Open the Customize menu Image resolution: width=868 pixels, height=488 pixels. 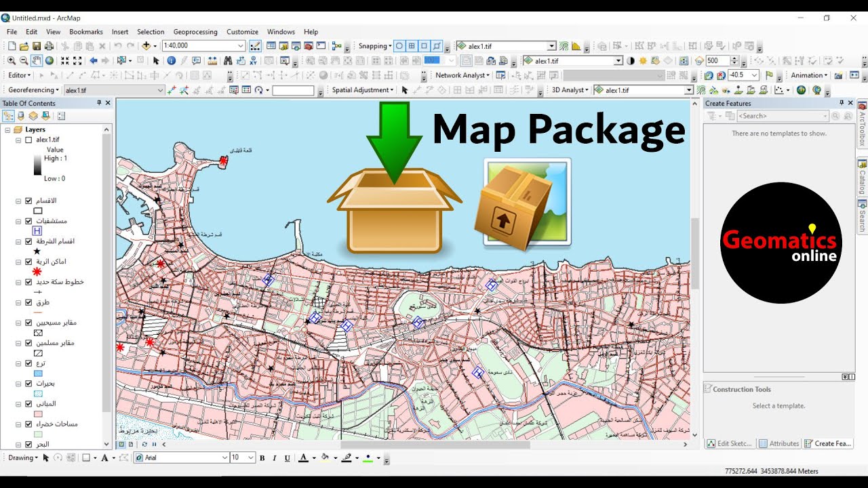click(x=242, y=32)
